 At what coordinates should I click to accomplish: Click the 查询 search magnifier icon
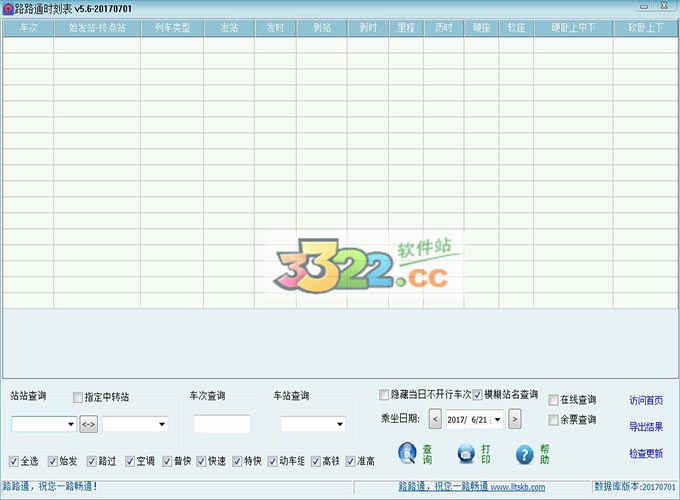coord(407,453)
